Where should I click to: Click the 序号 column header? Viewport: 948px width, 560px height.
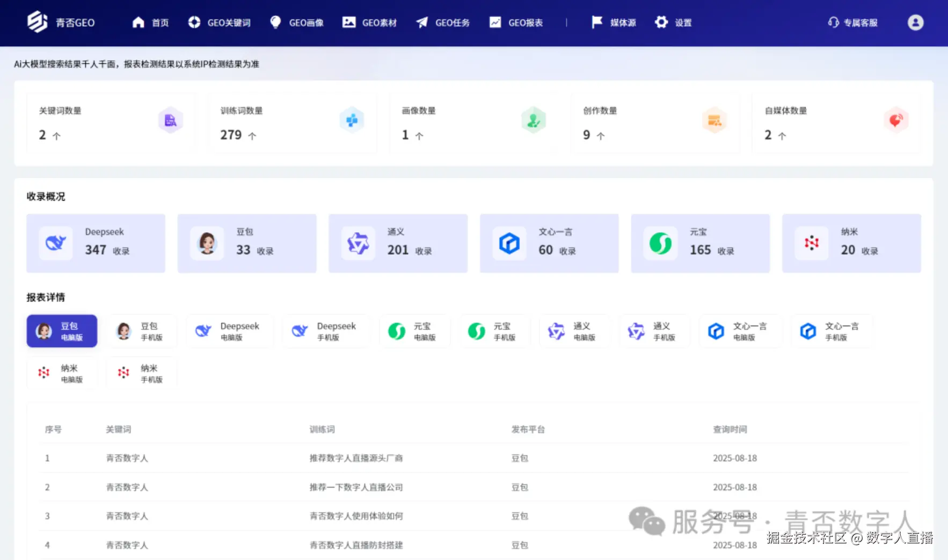[53, 429]
